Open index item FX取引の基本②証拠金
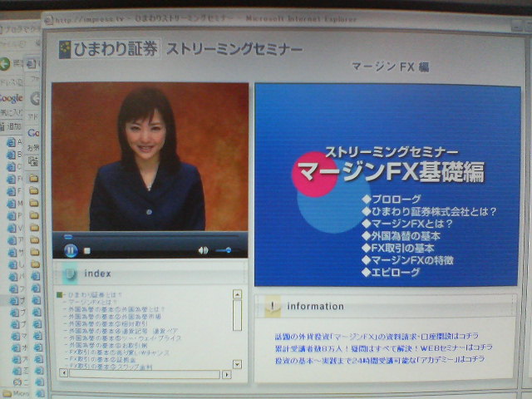 click(x=101, y=360)
